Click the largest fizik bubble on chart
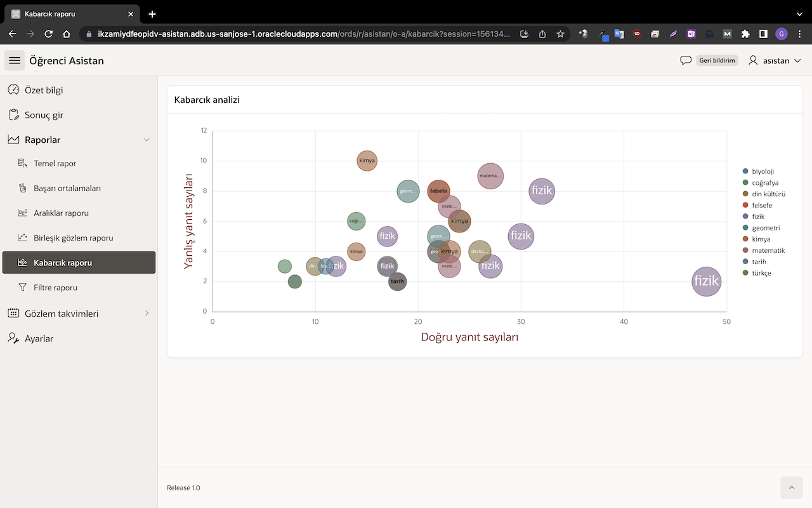The height and width of the screenshot is (508, 812). (706, 281)
